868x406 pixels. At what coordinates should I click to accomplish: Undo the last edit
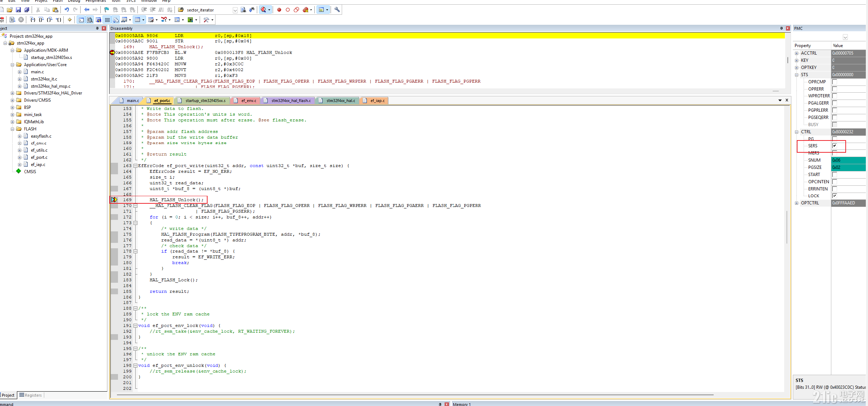[x=67, y=10]
